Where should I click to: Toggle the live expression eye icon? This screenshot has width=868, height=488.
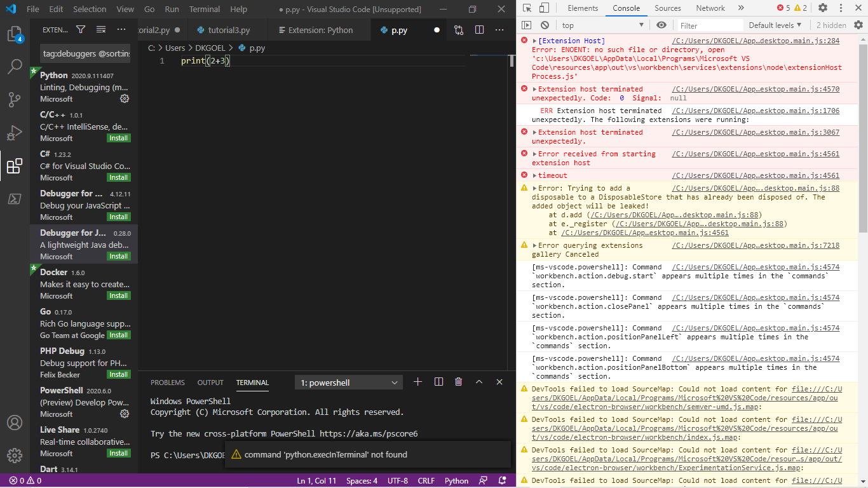pyautogui.click(x=661, y=25)
